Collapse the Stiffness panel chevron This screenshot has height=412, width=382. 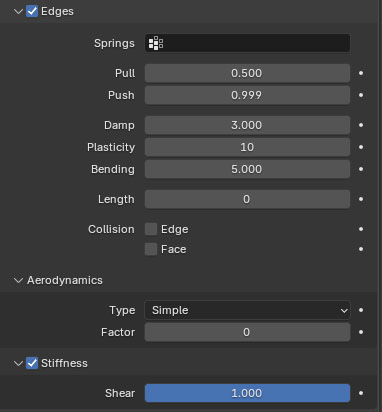tap(18, 363)
